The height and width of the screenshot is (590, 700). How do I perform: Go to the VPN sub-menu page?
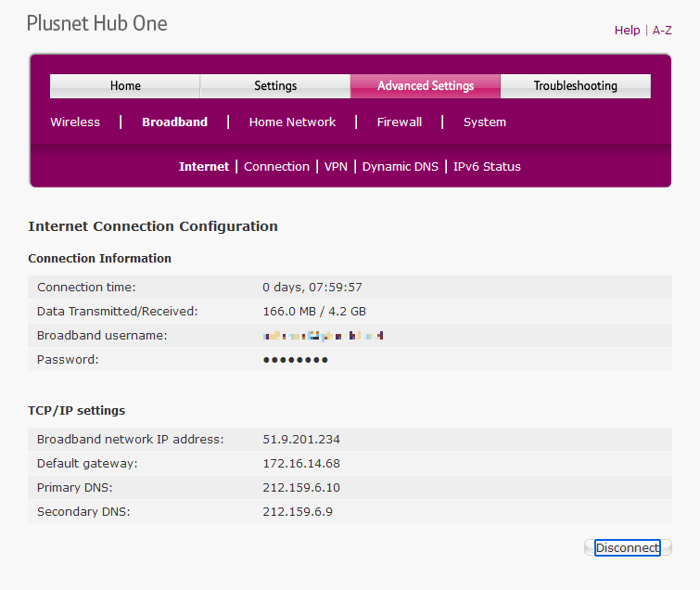[x=336, y=167]
